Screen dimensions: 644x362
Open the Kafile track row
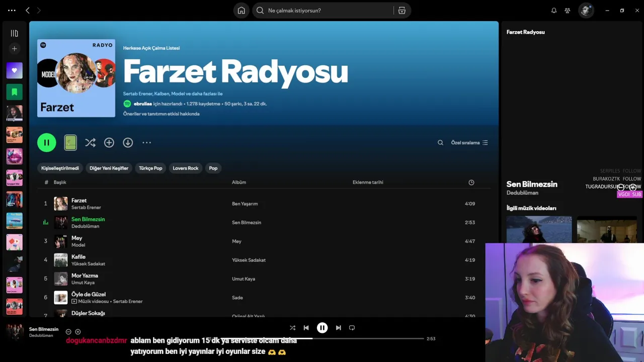point(264,260)
